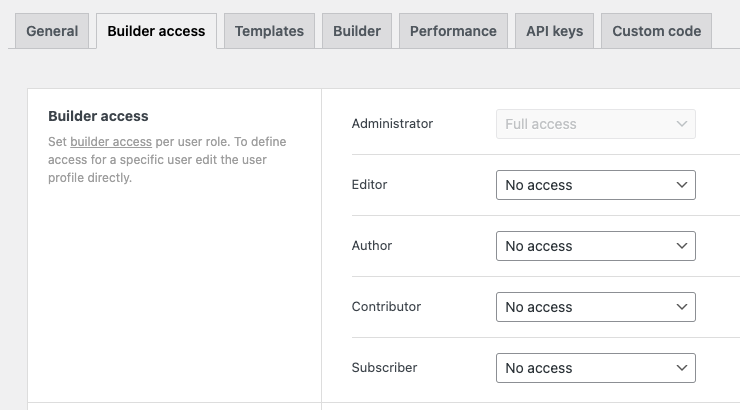Select the Builder access tab
The height and width of the screenshot is (410, 740).
156,31
